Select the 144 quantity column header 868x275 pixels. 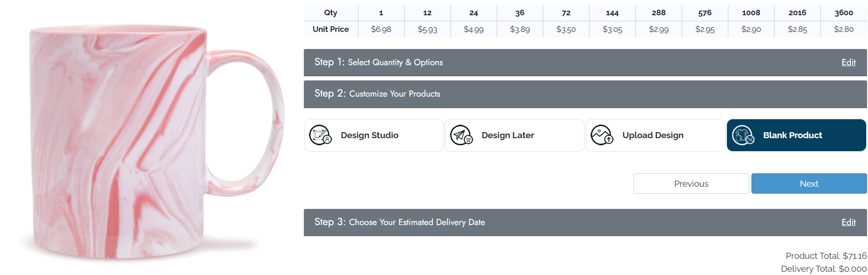click(612, 13)
